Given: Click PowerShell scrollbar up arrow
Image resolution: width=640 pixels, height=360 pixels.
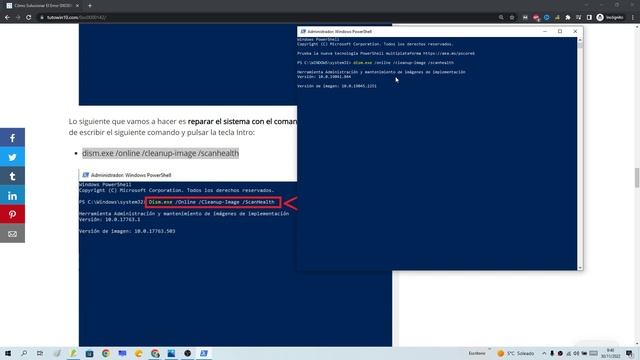Looking at the screenshot, I should [580, 40].
